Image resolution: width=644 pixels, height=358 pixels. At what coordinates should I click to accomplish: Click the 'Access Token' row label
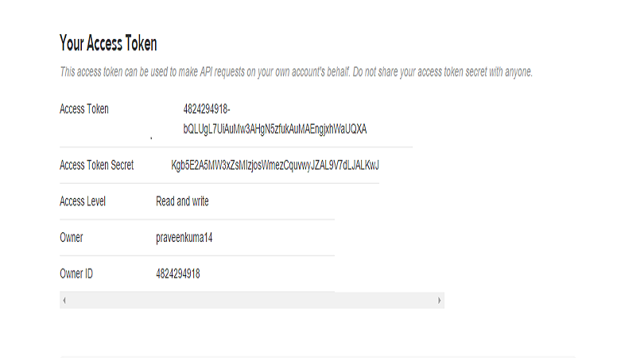point(84,109)
